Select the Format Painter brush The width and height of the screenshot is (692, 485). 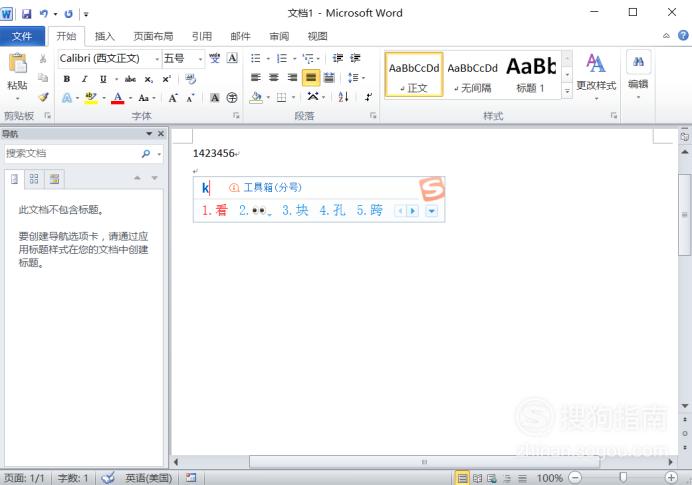coord(43,97)
